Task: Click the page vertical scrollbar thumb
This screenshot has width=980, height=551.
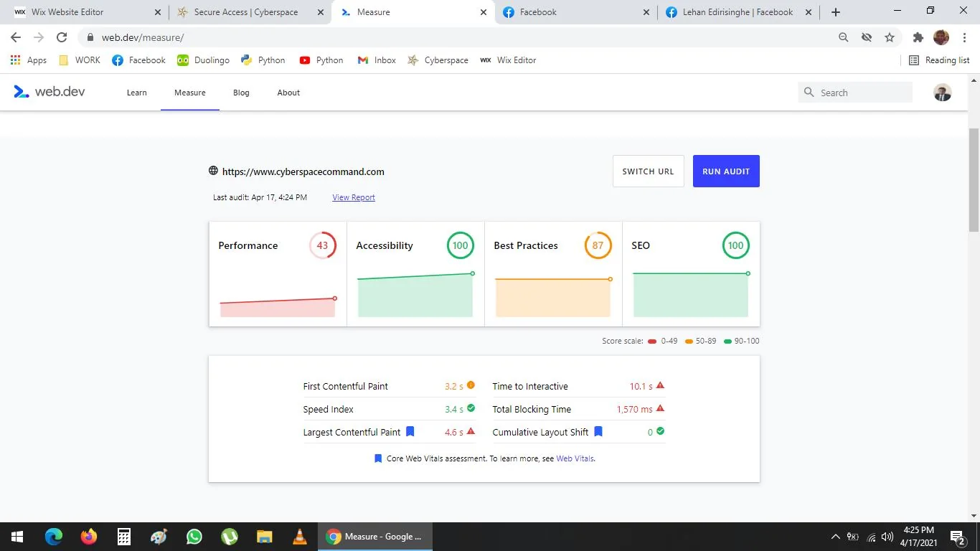Action: pos(974,179)
